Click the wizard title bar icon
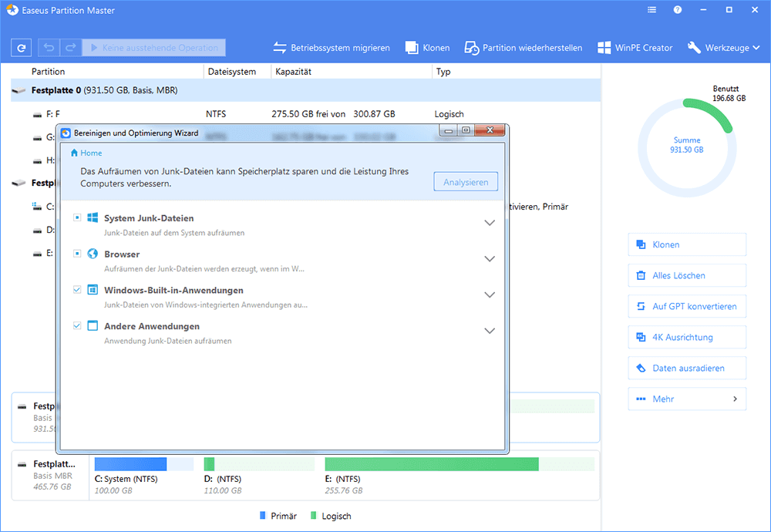 (x=66, y=133)
